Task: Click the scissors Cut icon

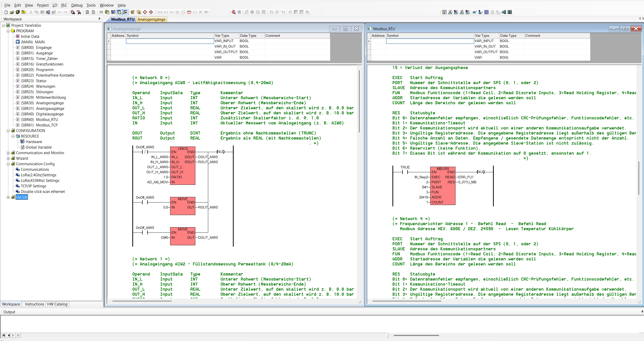Action: pyautogui.click(x=31, y=12)
